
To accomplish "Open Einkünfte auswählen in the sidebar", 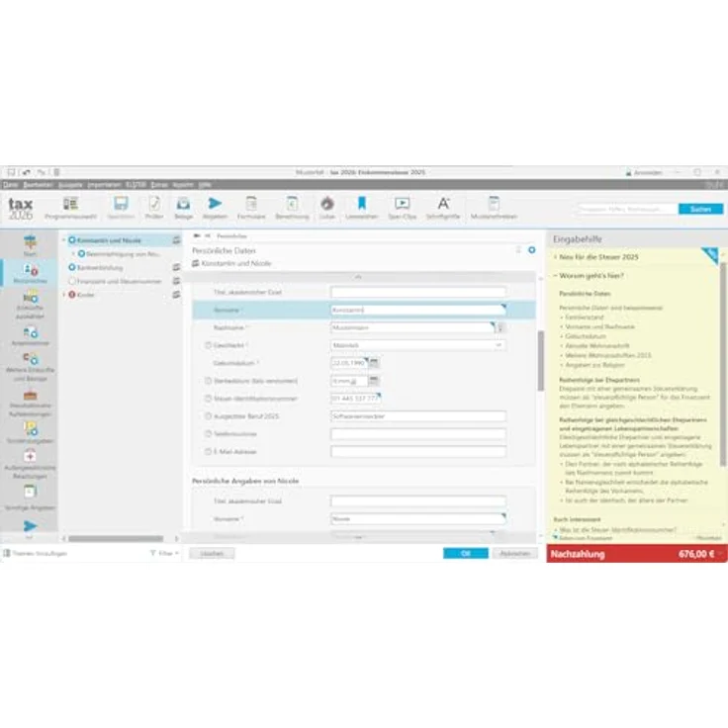I will tap(31, 305).
